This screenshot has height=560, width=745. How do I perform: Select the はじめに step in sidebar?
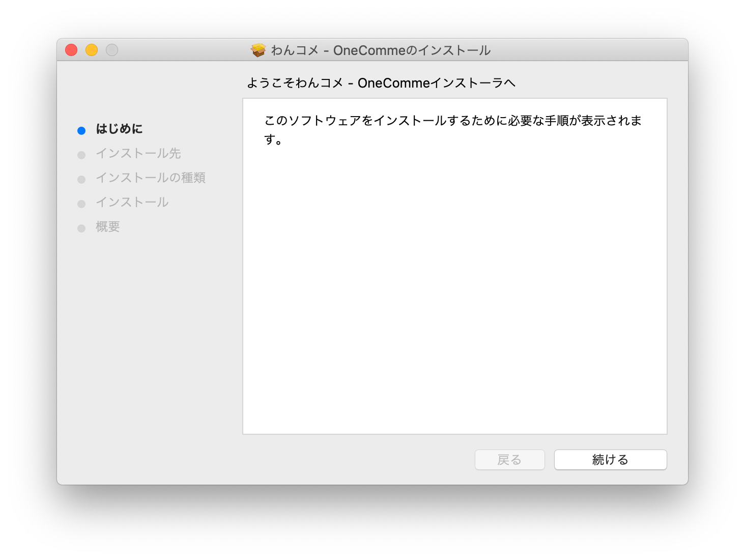pos(119,129)
